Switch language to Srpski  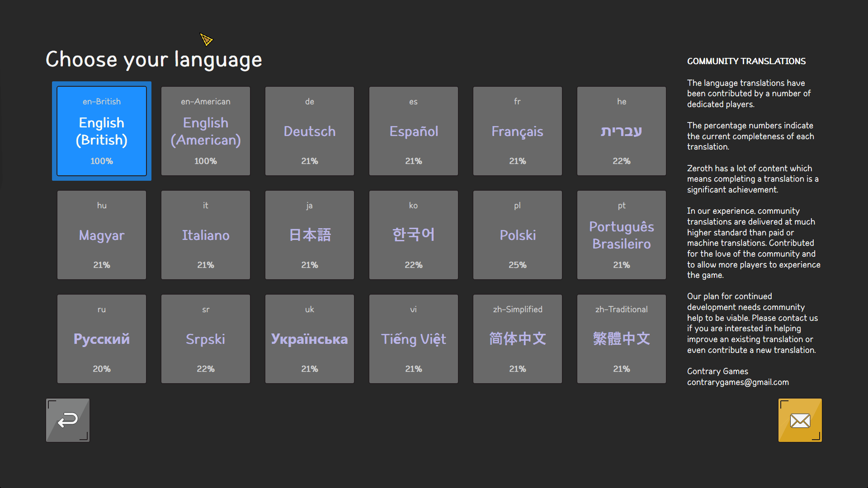click(206, 339)
